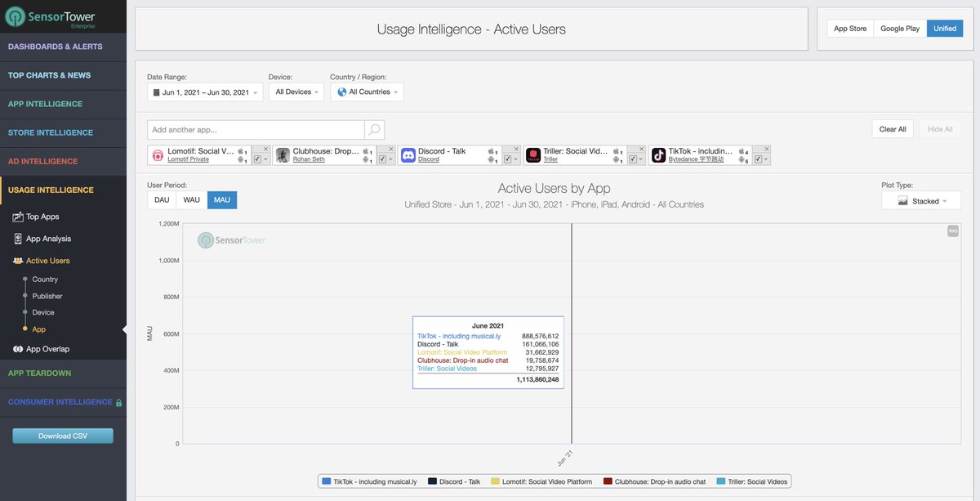Viewport: 980px width, 501px height.
Task: Open Clubhouse chip dropdown arrow
Action: tap(390, 159)
